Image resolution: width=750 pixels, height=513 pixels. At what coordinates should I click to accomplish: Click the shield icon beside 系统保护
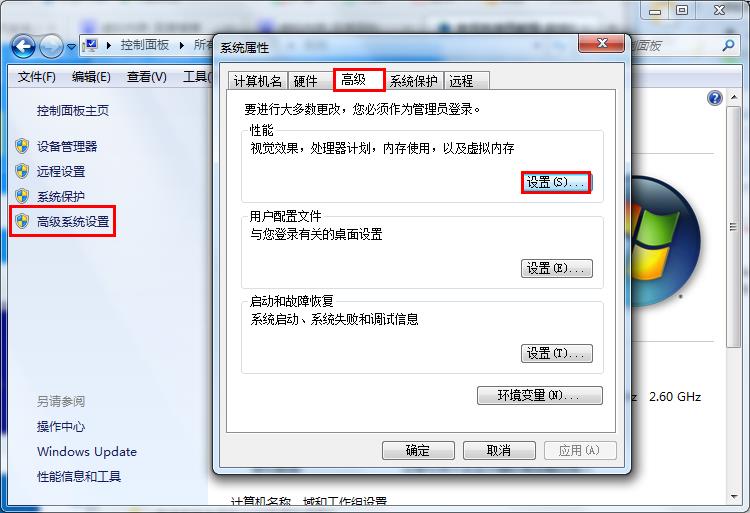point(22,196)
